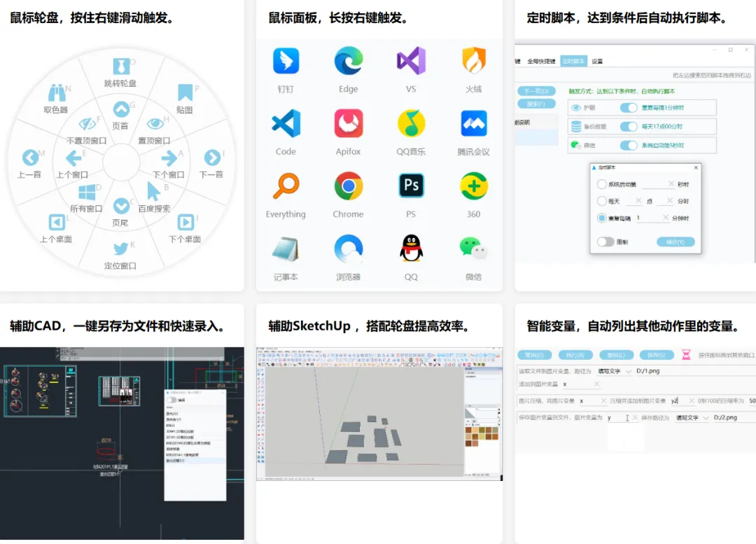Click the 页尾 down-arrow icon

pyautogui.click(x=121, y=207)
